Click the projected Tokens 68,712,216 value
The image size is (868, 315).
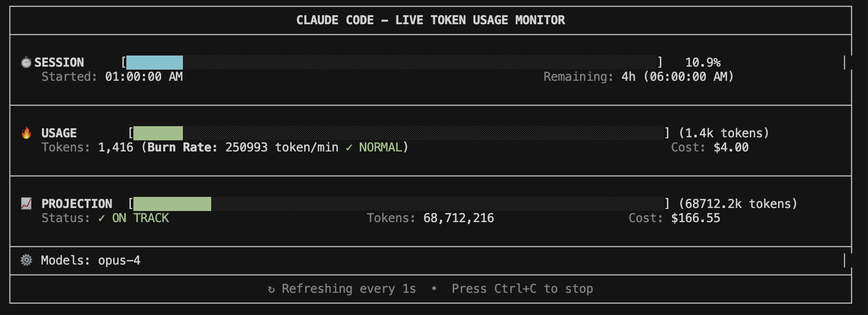point(459,218)
